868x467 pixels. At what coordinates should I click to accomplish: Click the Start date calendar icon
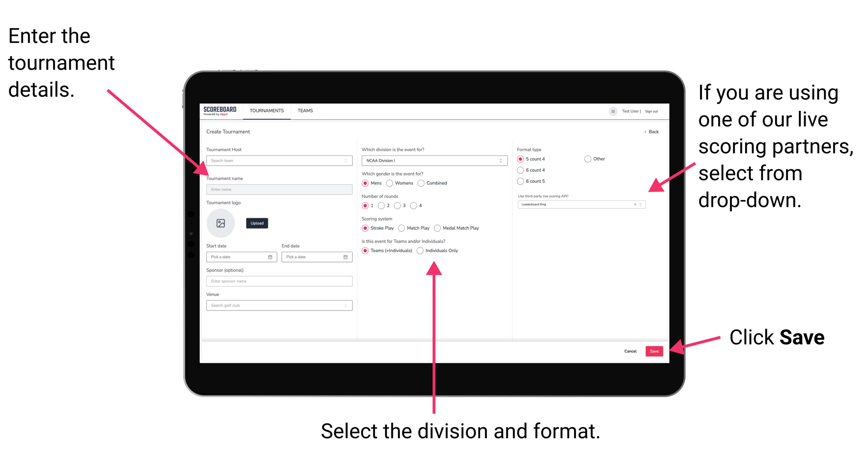pos(272,257)
